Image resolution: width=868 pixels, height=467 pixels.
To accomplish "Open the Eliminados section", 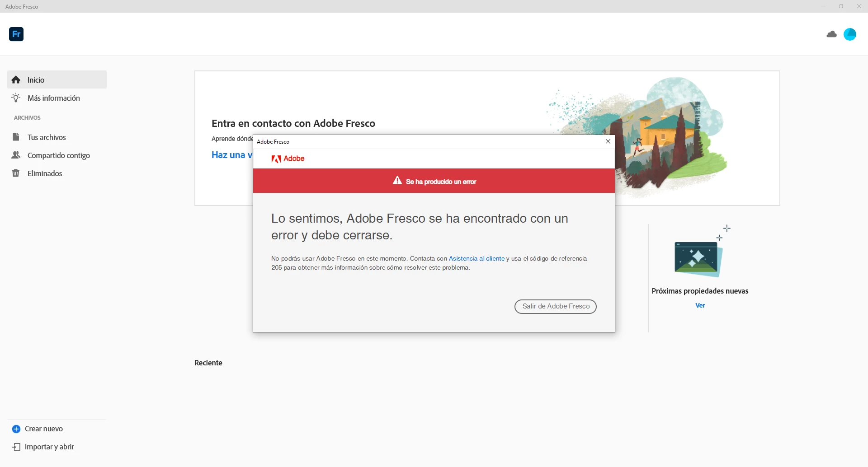I will (x=57, y=173).
